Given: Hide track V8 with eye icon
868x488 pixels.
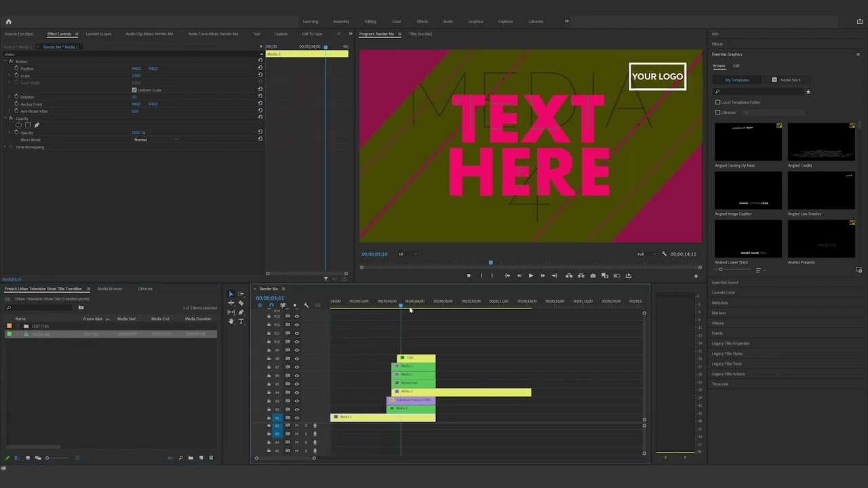Looking at the screenshot, I should pos(296,359).
